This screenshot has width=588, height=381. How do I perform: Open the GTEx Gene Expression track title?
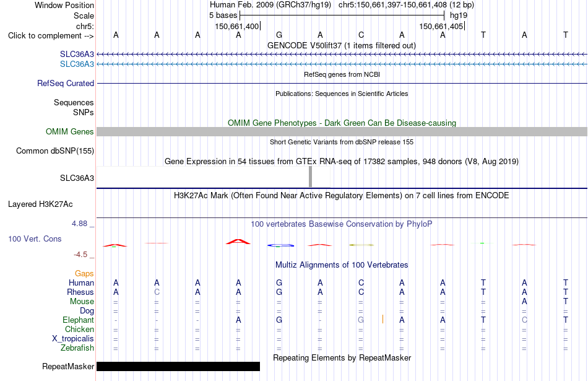pos(342,162)
